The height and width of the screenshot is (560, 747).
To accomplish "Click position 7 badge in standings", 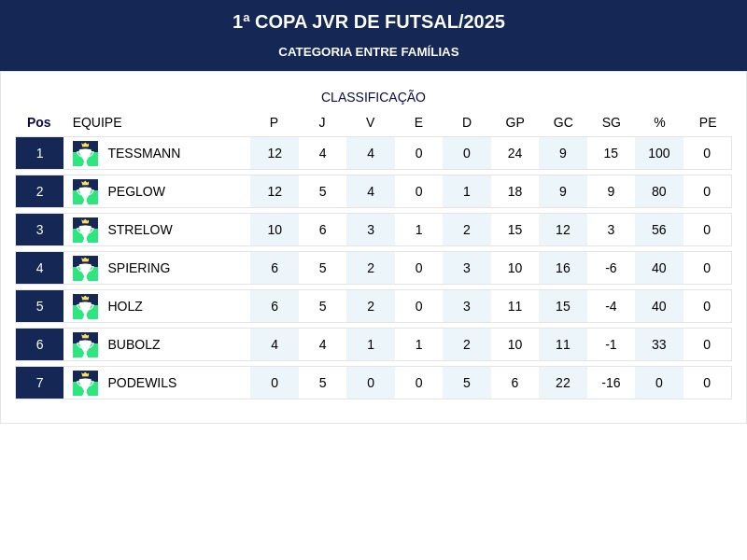I will pyautogui.click(x=39, y=383).
